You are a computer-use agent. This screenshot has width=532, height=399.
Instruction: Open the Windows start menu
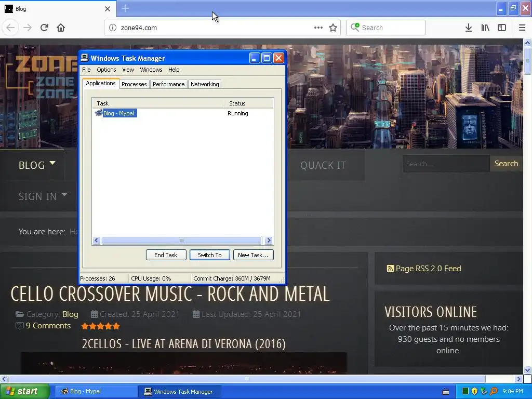pyautogui.click(x=24, y=391)
